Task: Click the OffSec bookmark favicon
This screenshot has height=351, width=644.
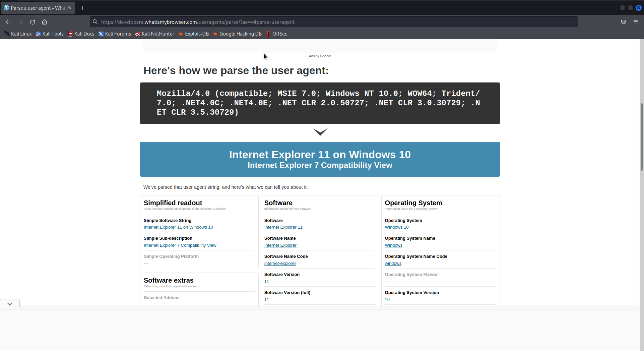Action: tap(268, 34)
